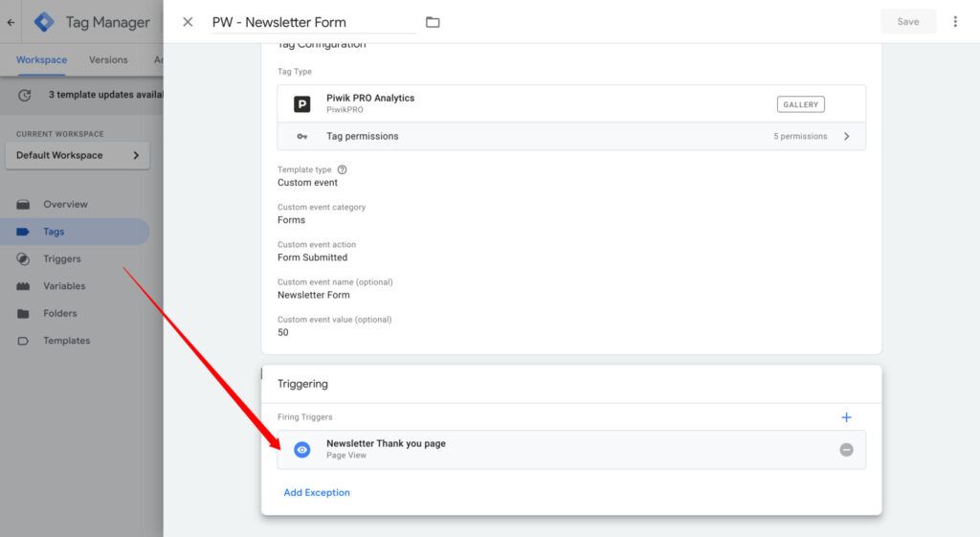The width and height of the screenshot is (980, 537).
Task: Click the GALLERY badge button
Action: [x=800, y=104]
